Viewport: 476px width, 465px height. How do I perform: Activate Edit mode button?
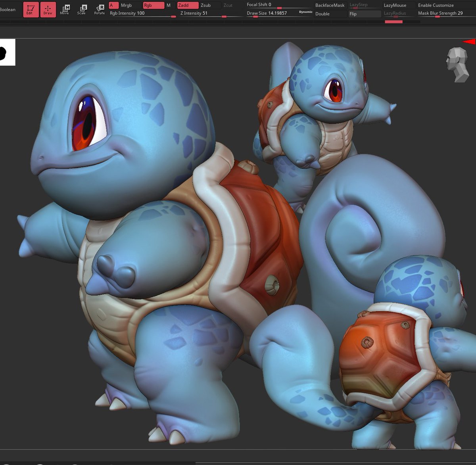pos(31,10)
